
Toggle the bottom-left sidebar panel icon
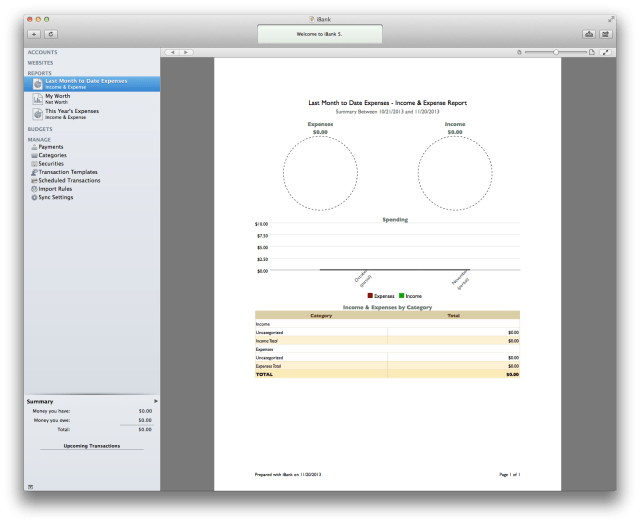(30, 486)
